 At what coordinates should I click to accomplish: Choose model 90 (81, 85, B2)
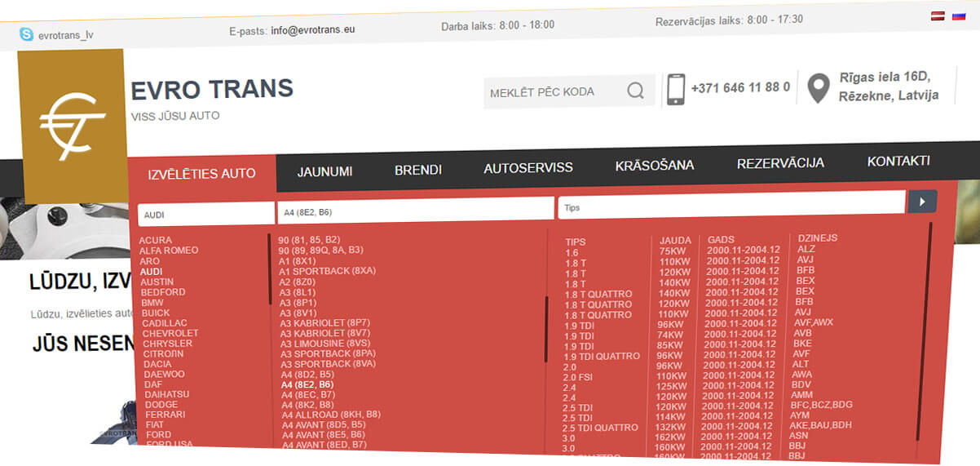click(x=309, y=240)
